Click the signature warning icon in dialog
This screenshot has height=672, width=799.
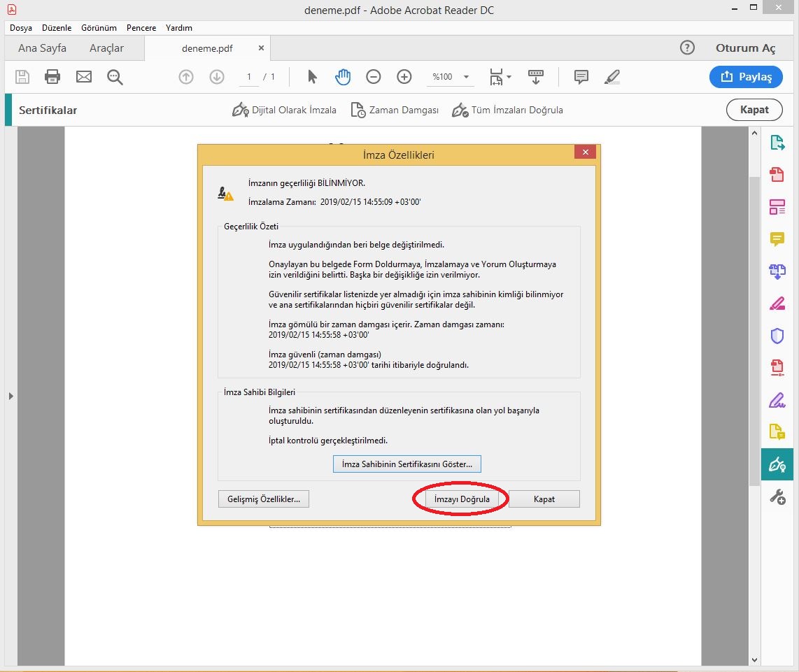225,194
